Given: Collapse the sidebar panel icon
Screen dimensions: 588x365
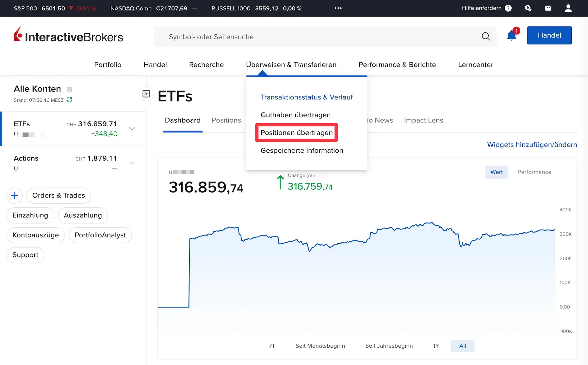Looking at the screenshot, I should (146, 94).
